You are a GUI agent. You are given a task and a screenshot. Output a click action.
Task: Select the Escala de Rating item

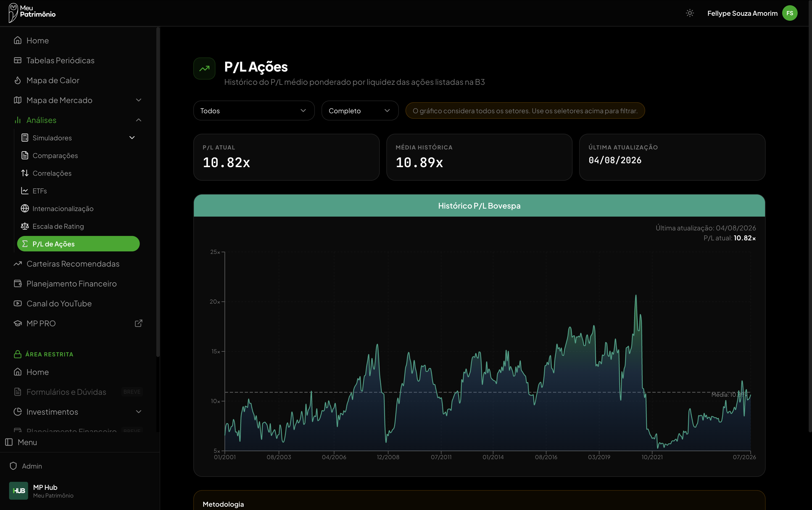(78, 226)
